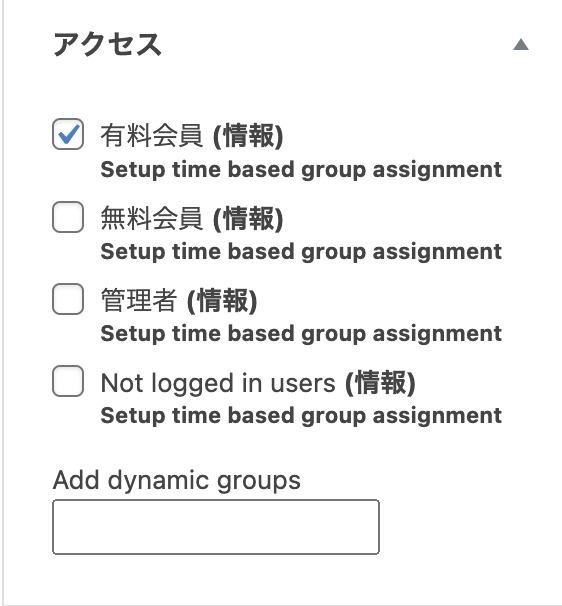Viewport: 562px width, 606px height.
Task: Show (情報) info for 有料会員 group
Action: [x=248, y=136]
